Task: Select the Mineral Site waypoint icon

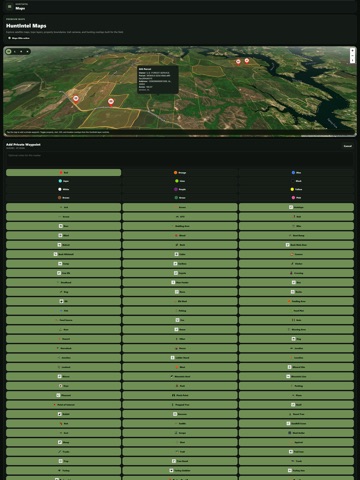Action: (x=296, y=367)
